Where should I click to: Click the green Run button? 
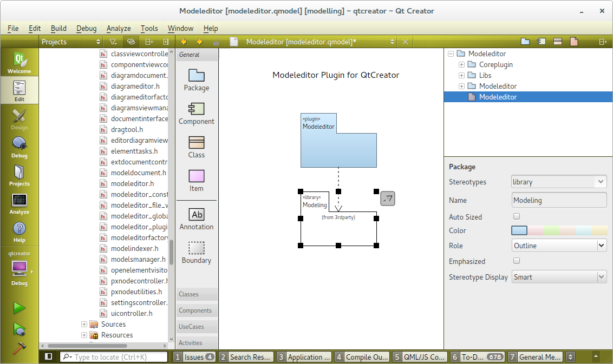[19, 308]
